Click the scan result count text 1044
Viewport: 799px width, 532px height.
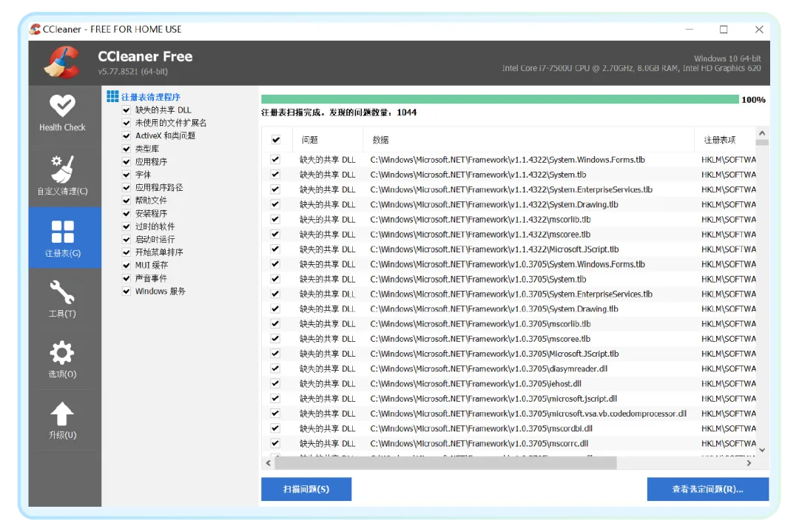coord(407,112)
